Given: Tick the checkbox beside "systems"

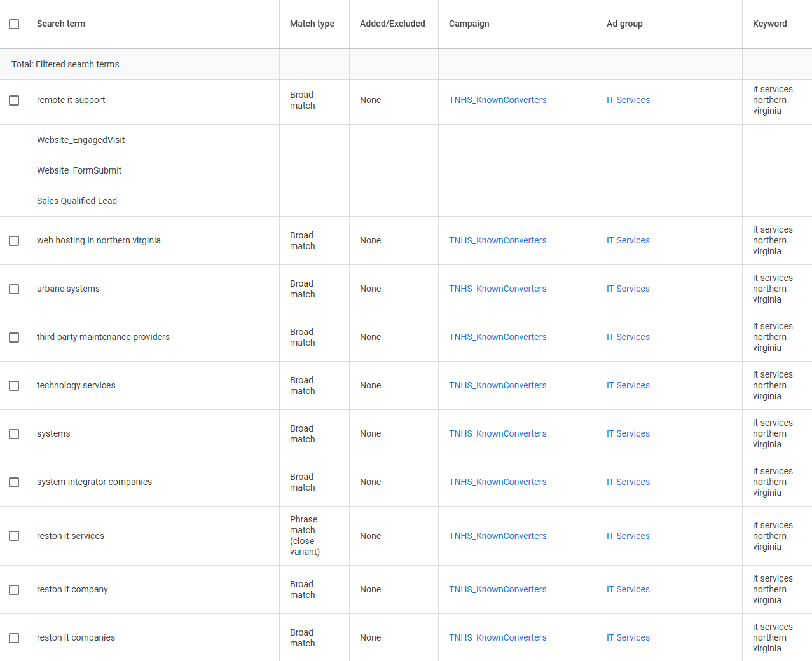Looking at the screenshot, I should (x=14, y=433).
